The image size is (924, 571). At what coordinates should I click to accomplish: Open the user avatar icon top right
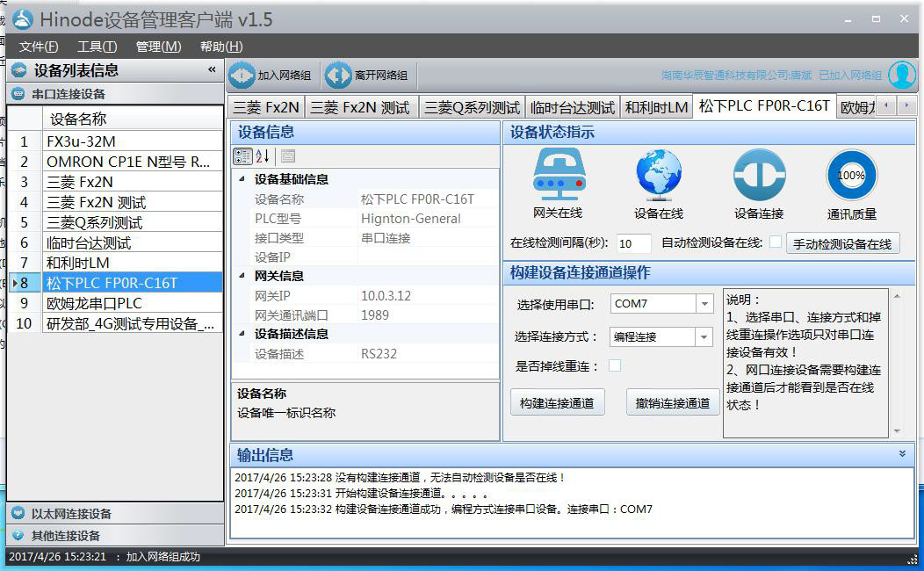click(x=903, y=74)
